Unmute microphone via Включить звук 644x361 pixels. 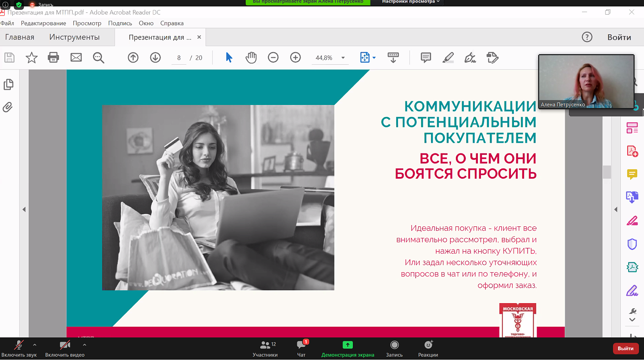pos(19,349)
